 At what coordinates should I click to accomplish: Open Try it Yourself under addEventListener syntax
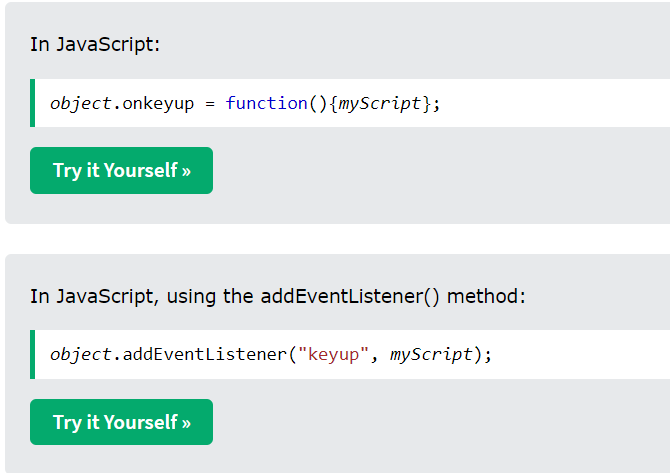(121, 422)
